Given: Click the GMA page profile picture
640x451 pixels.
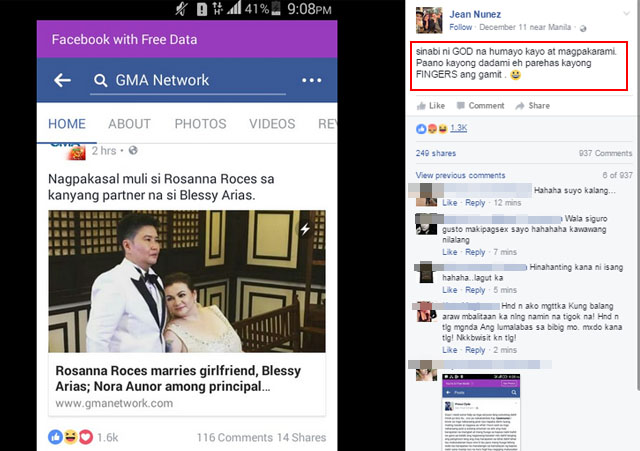Looking at the screenshot, I should pyautogui.click(x=69, y=150).
